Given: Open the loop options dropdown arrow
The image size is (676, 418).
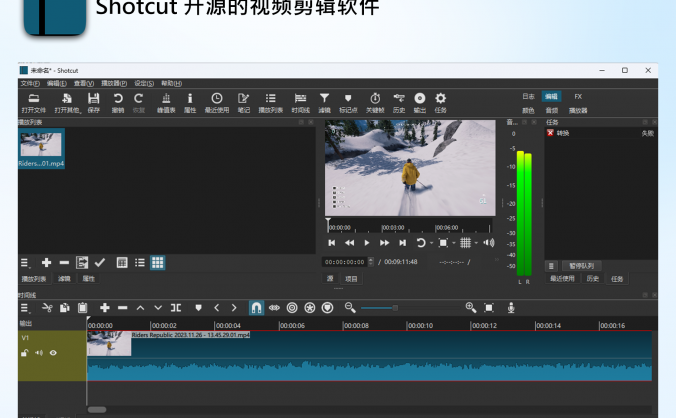Looking at the screenshot, I should click(432, 243).
